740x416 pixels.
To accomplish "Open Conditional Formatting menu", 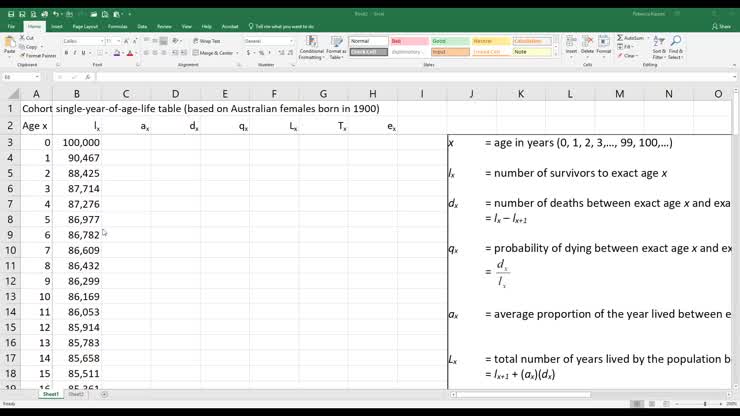I will point(311,48).
